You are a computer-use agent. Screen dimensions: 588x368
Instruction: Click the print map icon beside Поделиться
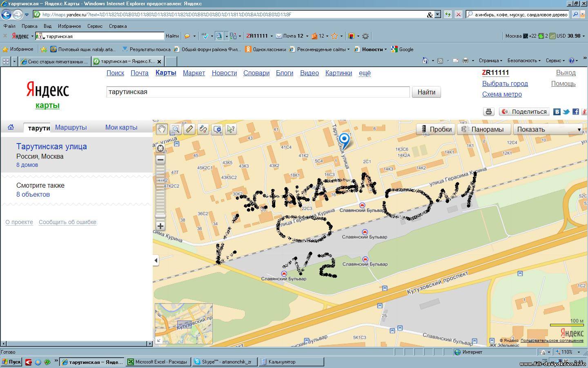click(x=489, y=112)
